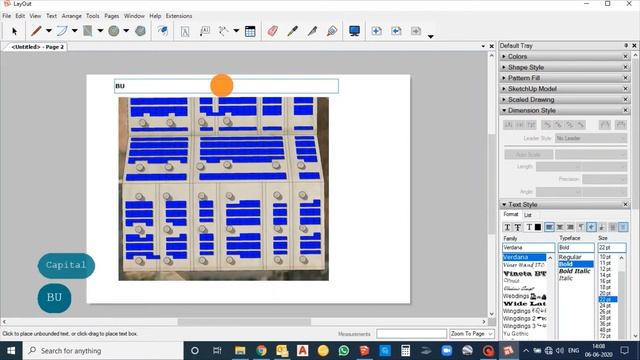
Task: Open the Arrange menu
Action: (71, 16)
